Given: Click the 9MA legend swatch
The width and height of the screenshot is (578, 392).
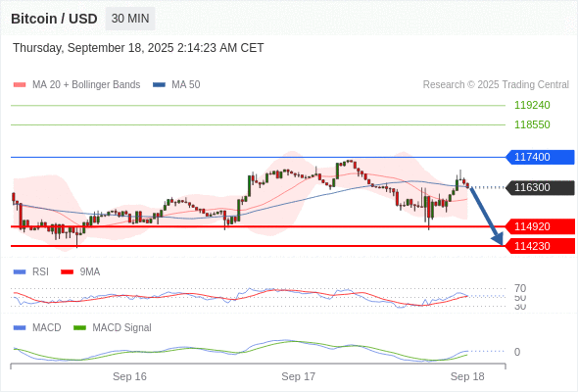Looking at the screenshot, I should [x=67, y=272].
